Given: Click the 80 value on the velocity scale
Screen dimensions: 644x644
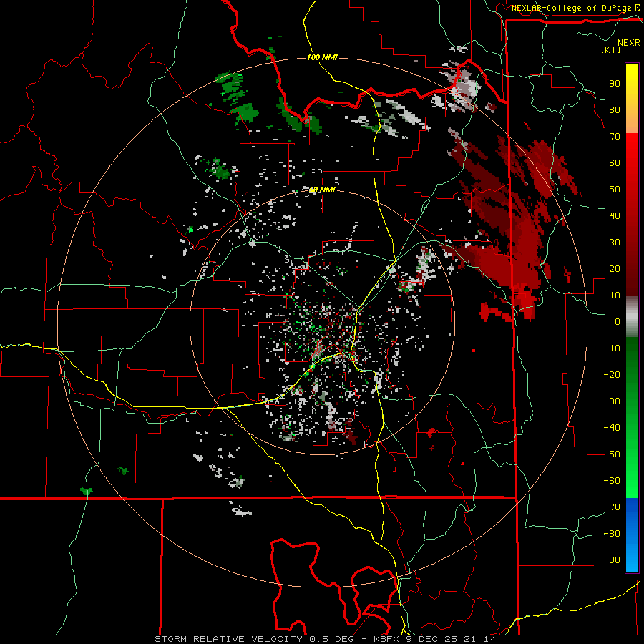Looking at the screenshot, I should 615,109.
